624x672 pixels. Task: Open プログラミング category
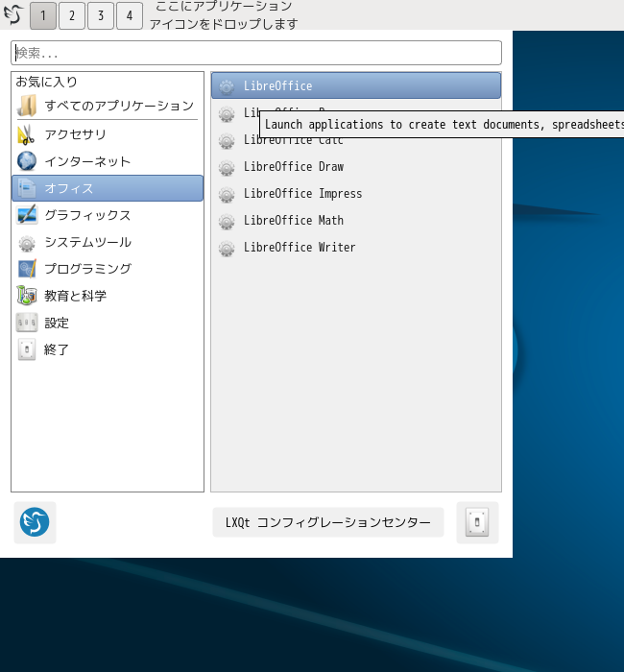108,269
